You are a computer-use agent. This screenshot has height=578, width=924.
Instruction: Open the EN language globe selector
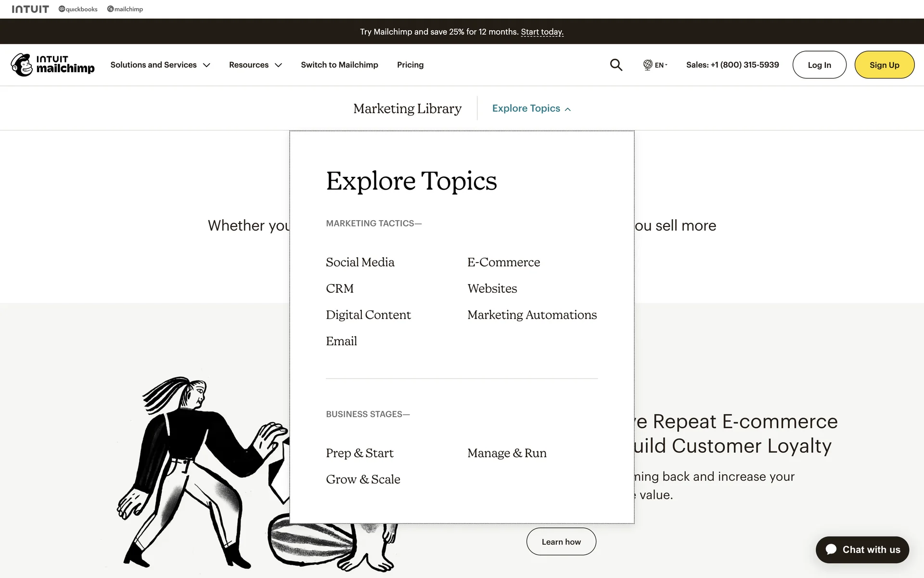(x=655, y=65)
